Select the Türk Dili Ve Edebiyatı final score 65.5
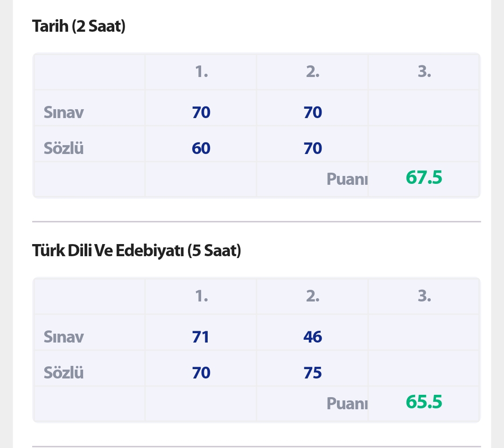The width and height of the screenshot is (504, 448). [x=424, y=402]
